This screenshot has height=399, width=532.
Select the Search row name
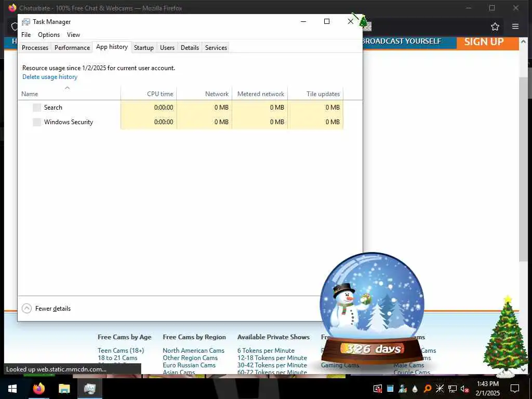click(x=54, y=108)
